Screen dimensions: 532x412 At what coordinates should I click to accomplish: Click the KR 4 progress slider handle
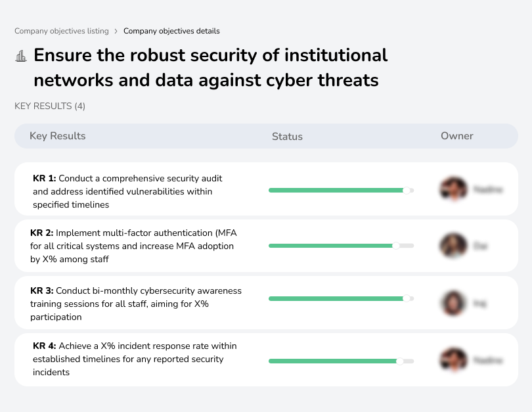click(400, 361)
